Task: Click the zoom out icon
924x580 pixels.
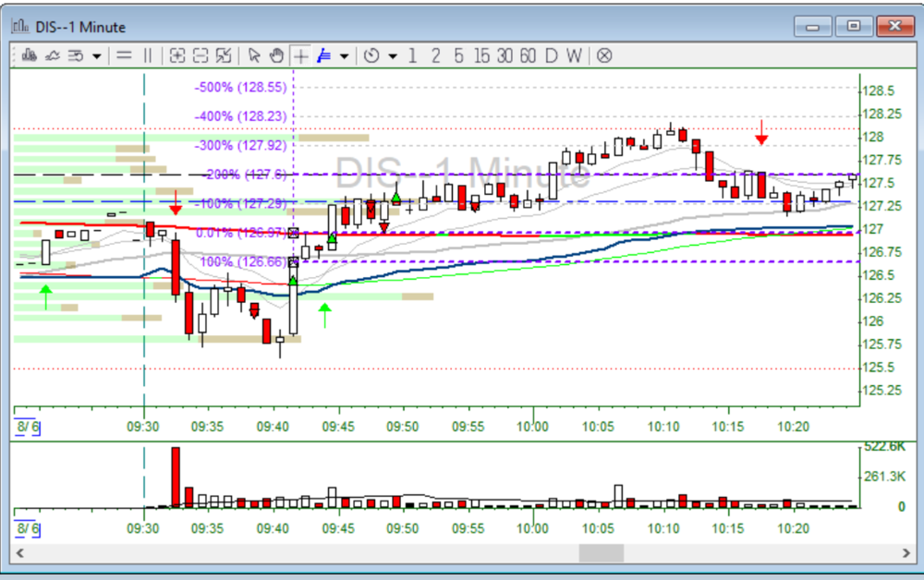Action: click(x=201, y=55)
